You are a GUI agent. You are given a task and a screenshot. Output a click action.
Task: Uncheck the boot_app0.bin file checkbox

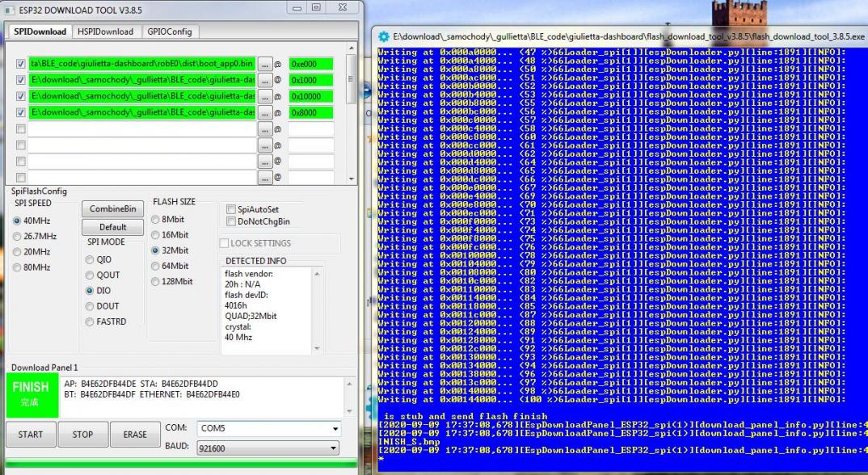click(x=21, y=64)
